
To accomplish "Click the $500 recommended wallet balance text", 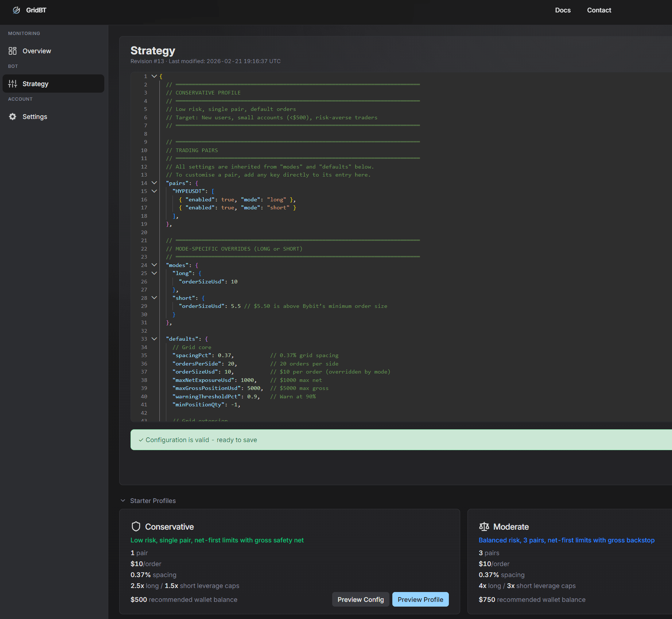I will tap(184, 600).
